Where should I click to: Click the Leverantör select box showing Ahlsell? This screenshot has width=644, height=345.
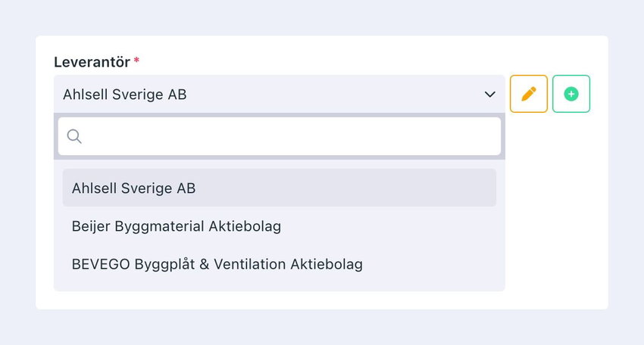[280, 94]
